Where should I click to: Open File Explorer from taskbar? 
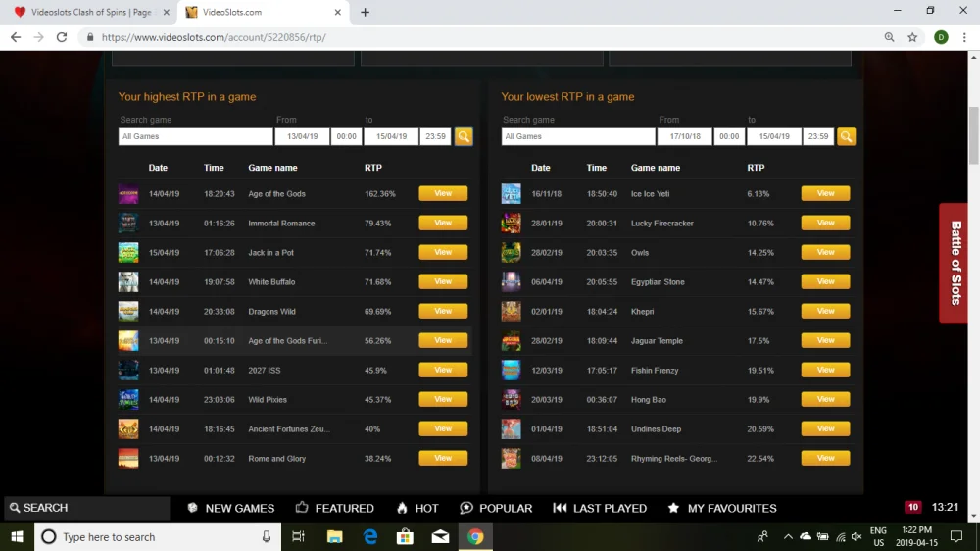(x=334, y=536)
